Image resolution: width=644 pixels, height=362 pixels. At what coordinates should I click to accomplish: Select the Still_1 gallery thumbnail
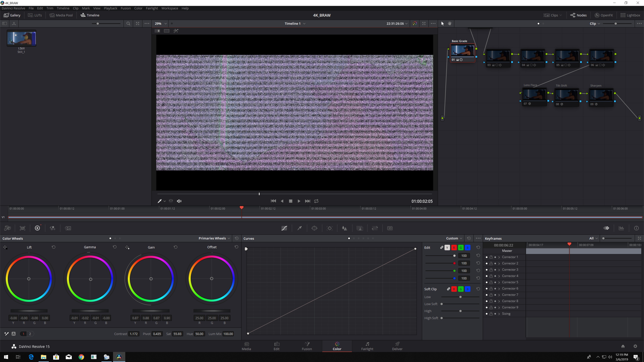click(21, 38)
